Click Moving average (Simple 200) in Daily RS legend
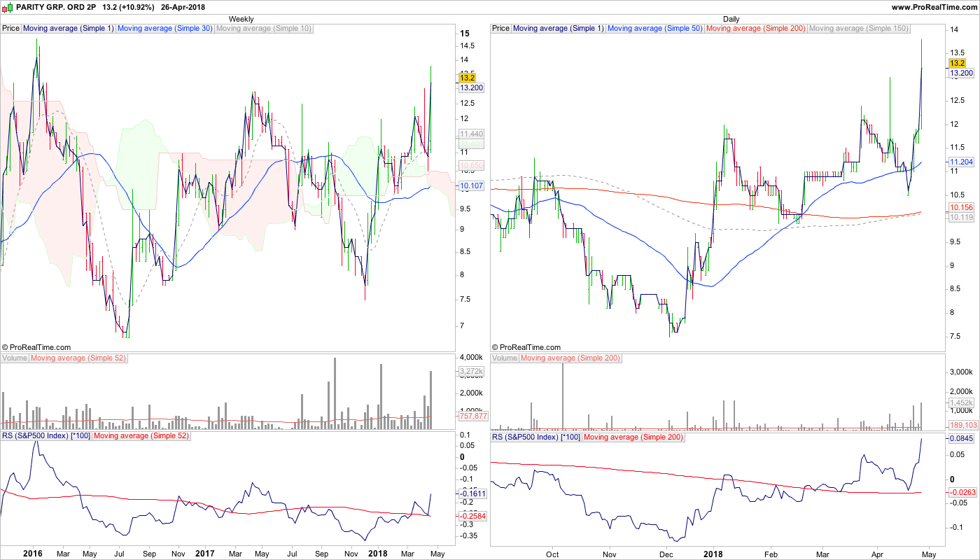Screen dimensions: 980x560 pos(633,437)
